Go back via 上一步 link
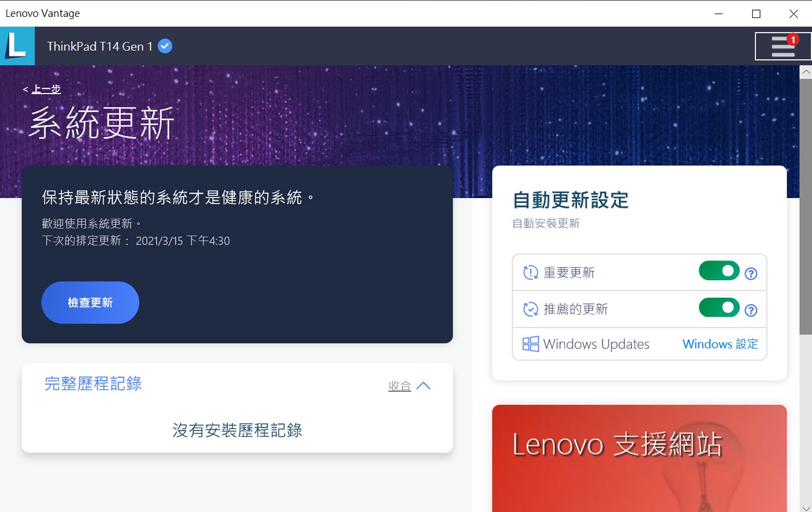812x512 pixels. (46, 89)
